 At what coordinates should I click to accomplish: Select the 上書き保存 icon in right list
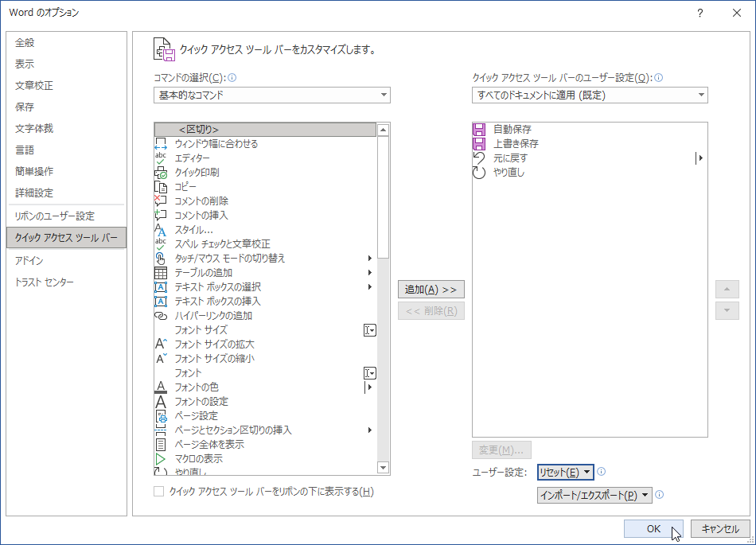[x=479, y=143]
